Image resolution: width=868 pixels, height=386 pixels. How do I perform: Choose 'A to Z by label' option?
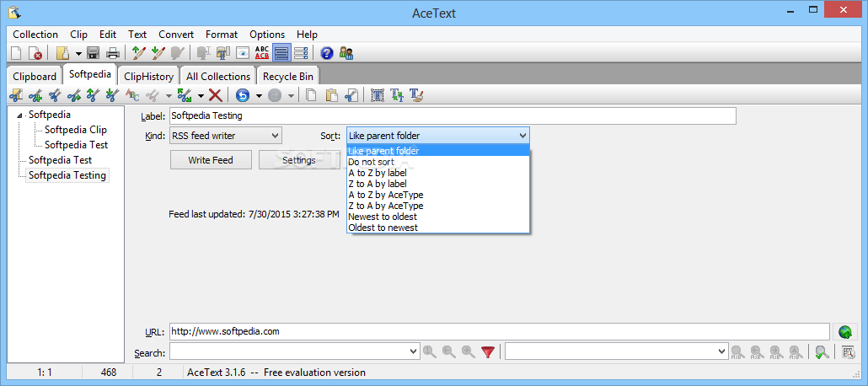(x=438, y=173)
